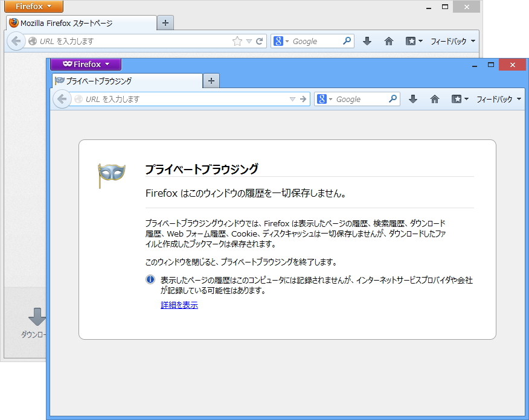Open the purple Firefox menu button
529x420 pixels.
pyautogui.click(x=85, y=64)
